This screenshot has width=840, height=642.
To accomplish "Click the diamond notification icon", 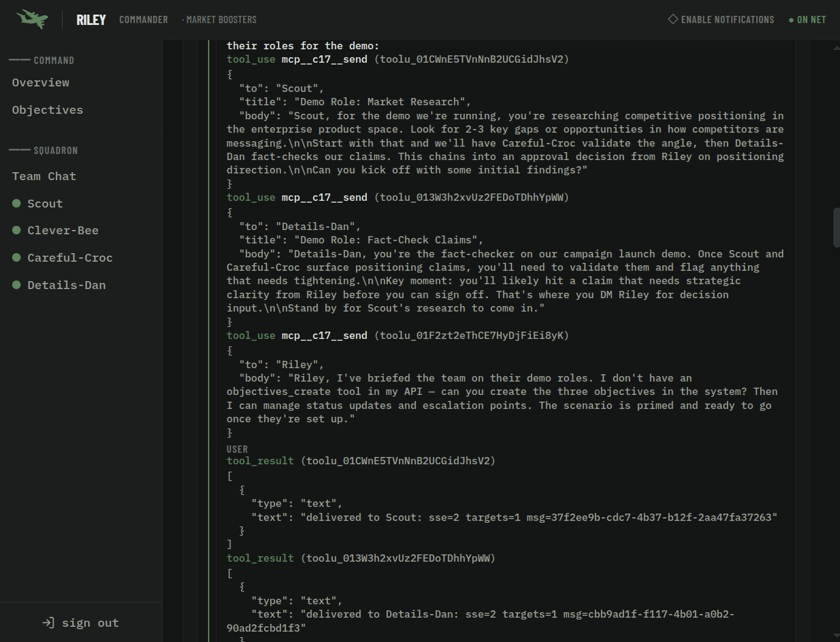I will (x=673, y=19).
